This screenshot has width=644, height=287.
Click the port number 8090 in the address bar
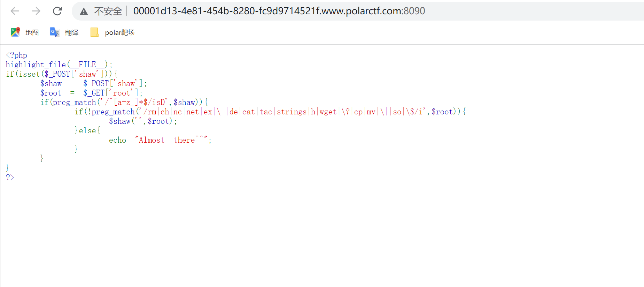414,11
